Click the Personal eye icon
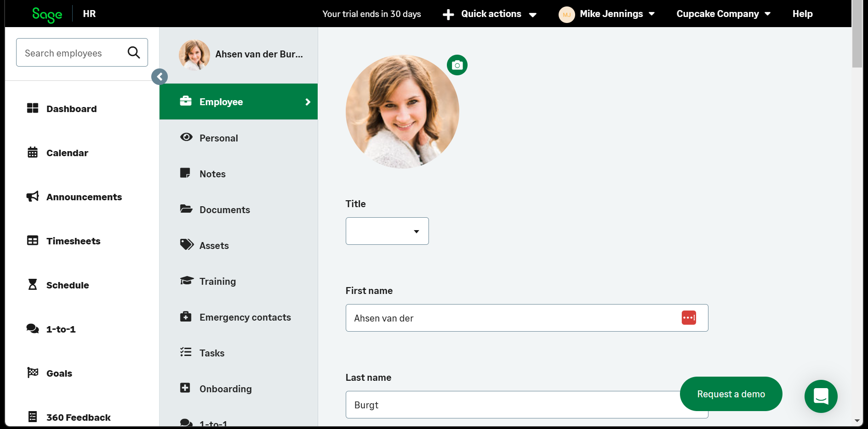This screenshot has width=868, height=429. point(186,137)
